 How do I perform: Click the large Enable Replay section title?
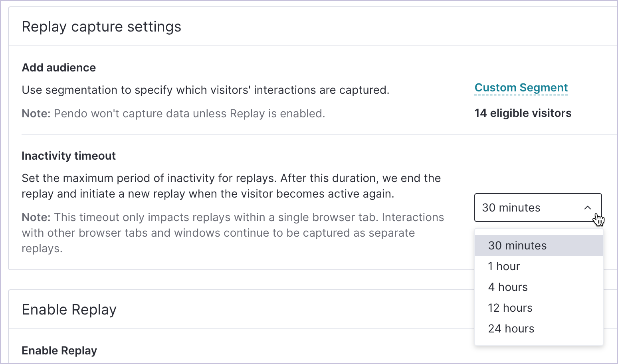pyautogui.click(x=69, y=310)
